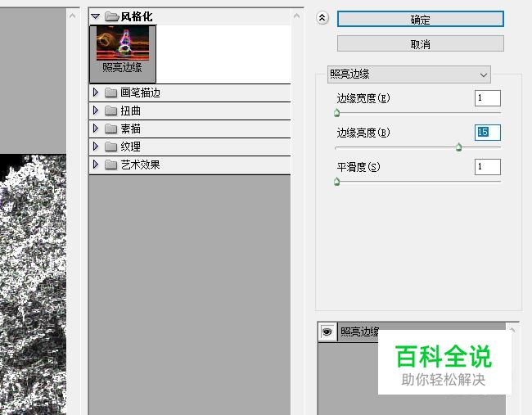Click the 纹理 category label
This screenshot has height=415, width=532.
130,147
